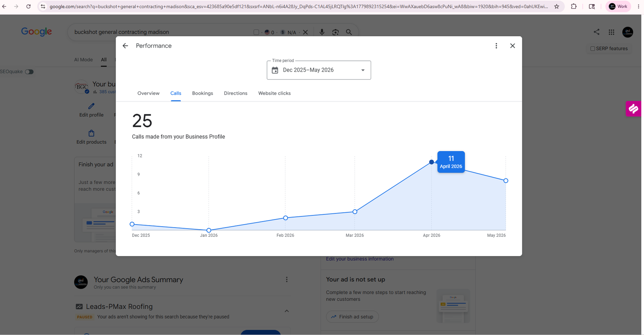644x335 pixels.
Task: Bookmark this page with star icon
Action: (x=557, y=6)
